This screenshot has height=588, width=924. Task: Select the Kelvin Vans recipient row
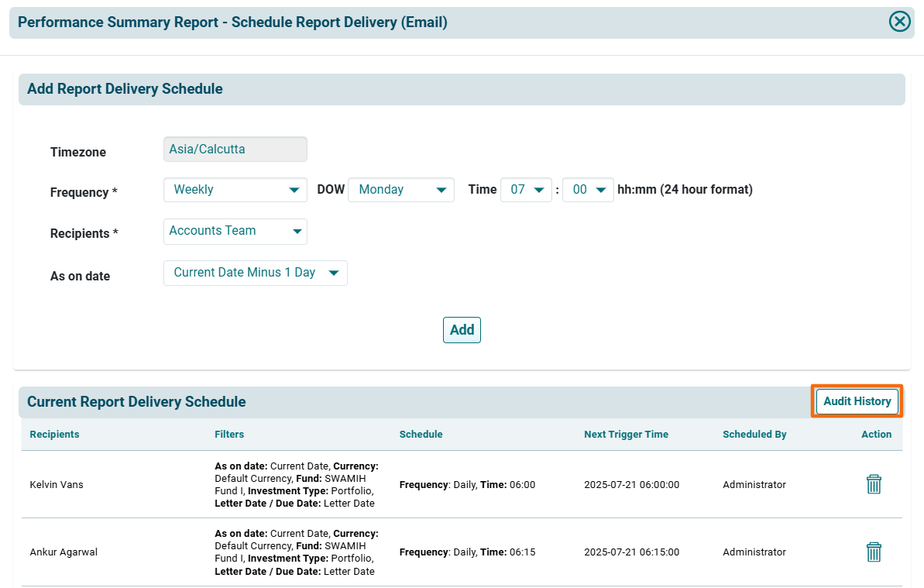coord(57,485)
